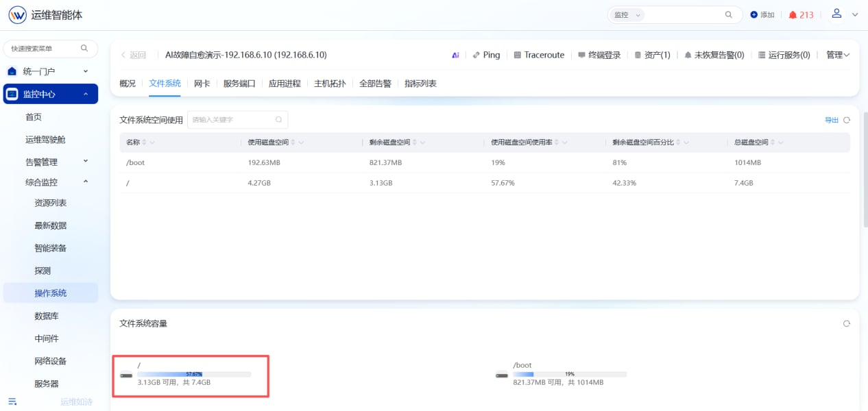Image resolution: width=868 pixels, height=411 pixels.
Task: Refresh the 文件系统容量 panel
Action: tap(847, 323)
